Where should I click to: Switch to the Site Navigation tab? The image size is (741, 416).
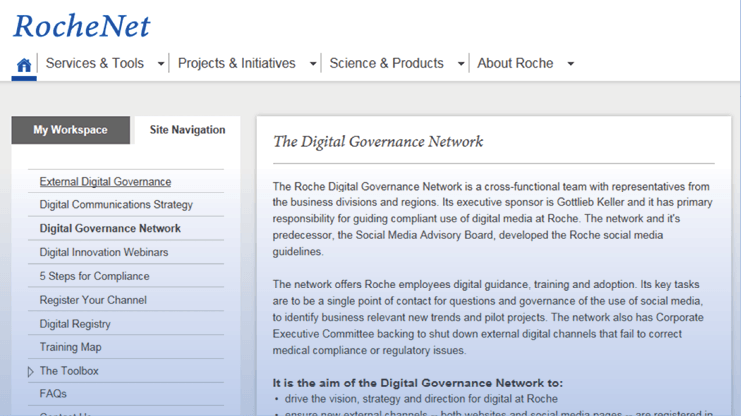(x=188, y=130)
